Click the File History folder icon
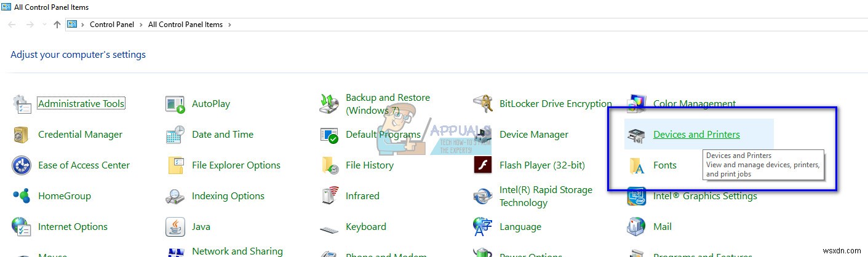Viewport: 868px width, 257px height. pos(329,165)
